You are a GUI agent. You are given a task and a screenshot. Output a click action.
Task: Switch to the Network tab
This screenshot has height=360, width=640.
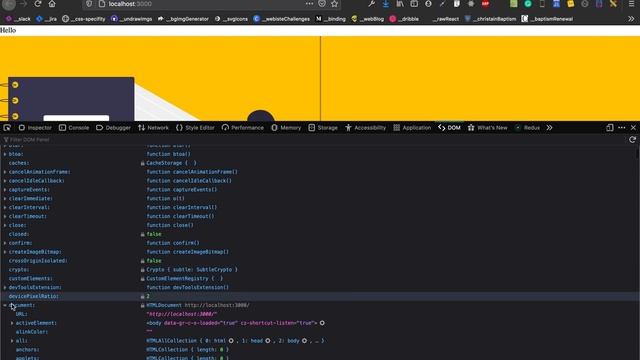click(153, 128)
